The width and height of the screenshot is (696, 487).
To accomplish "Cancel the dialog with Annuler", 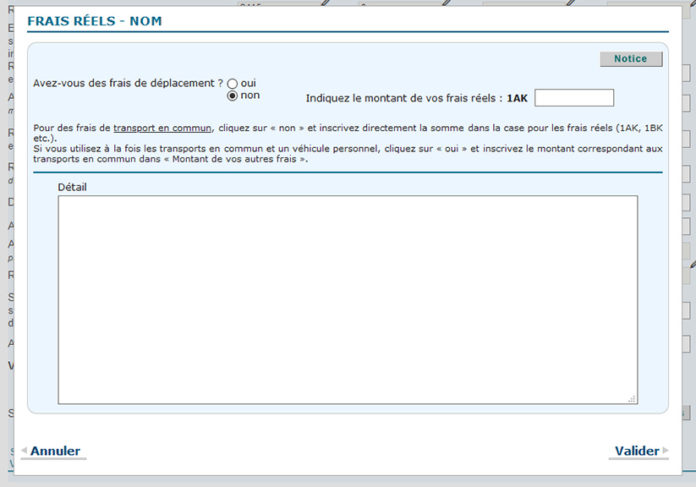I will 55,451.
